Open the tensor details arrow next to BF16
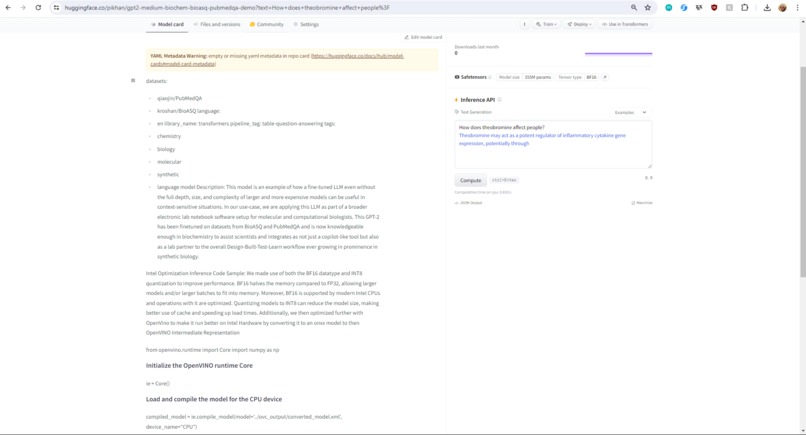 [605, 77]
